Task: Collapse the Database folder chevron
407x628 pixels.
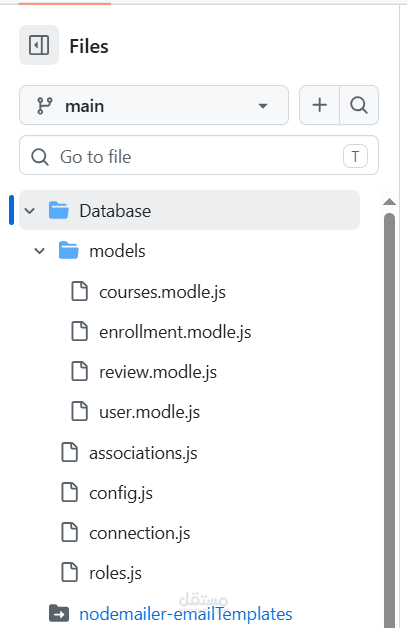Action: tap(30, 210)
